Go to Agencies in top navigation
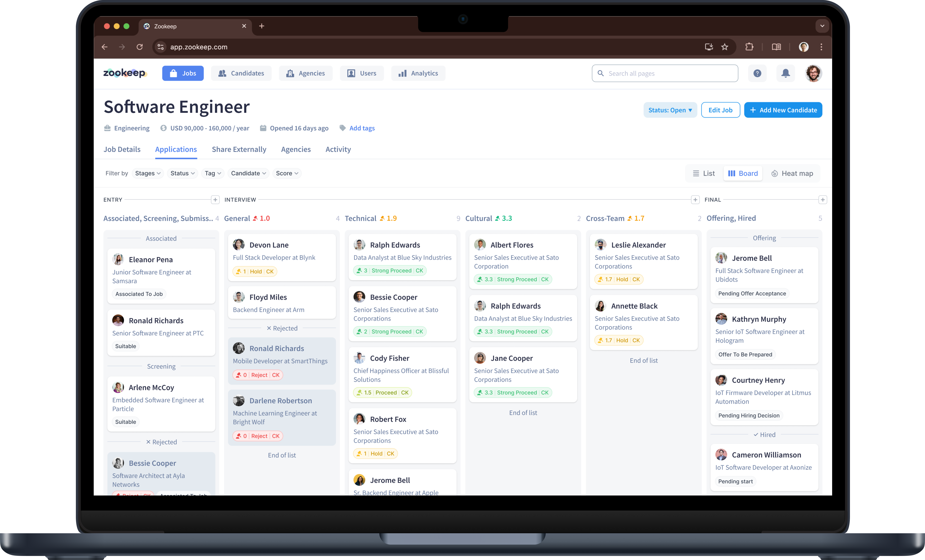The height and width of the screenshot is (560, 925). coord(306,73)
